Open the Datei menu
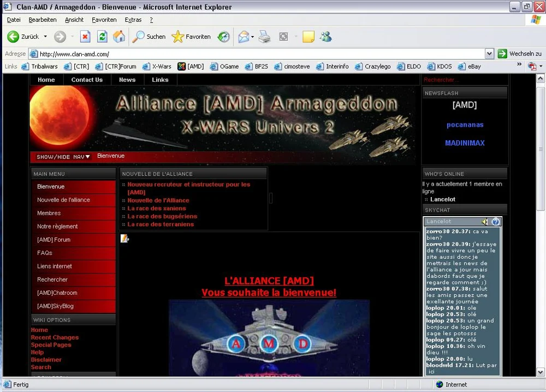Image resolution: width=546 pixels, height=392 pixels. (14, 20)
